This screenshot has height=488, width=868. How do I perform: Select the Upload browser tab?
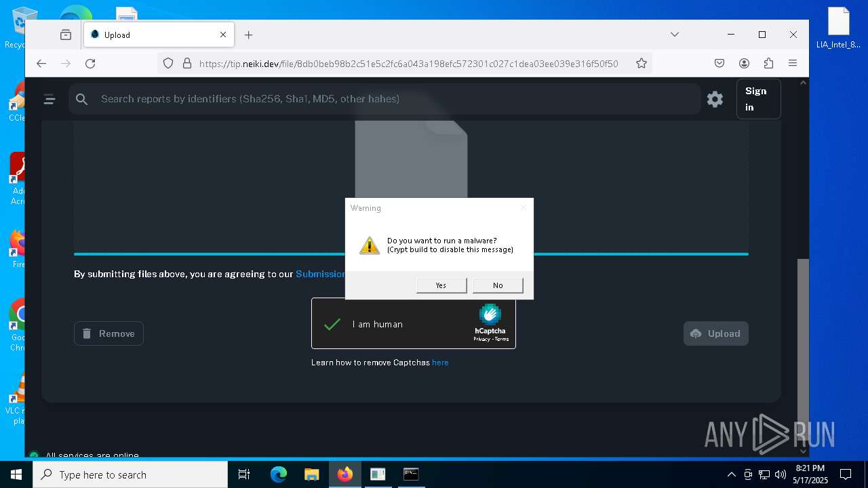tap(159, 35)
